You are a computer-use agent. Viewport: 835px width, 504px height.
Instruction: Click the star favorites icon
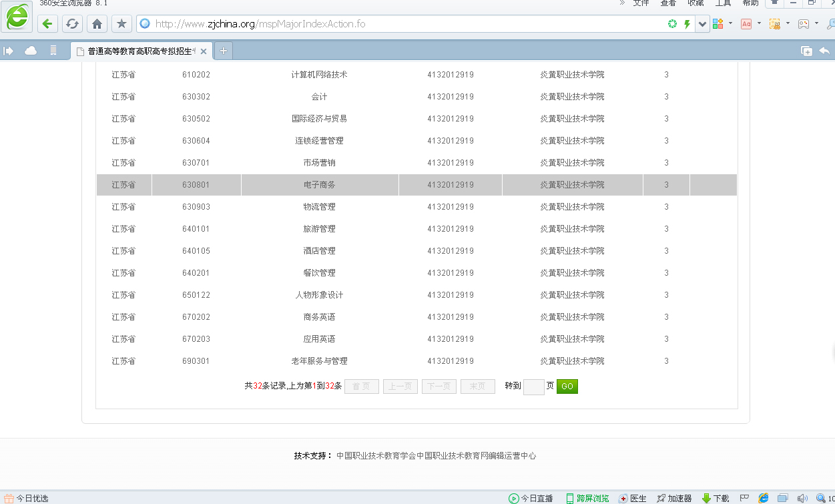coord(121,24)
